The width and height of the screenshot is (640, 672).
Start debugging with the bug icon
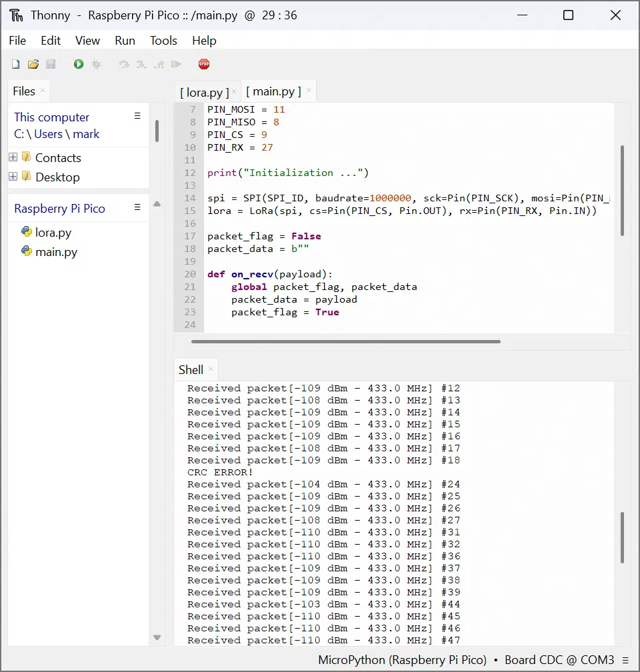[97, 64]
